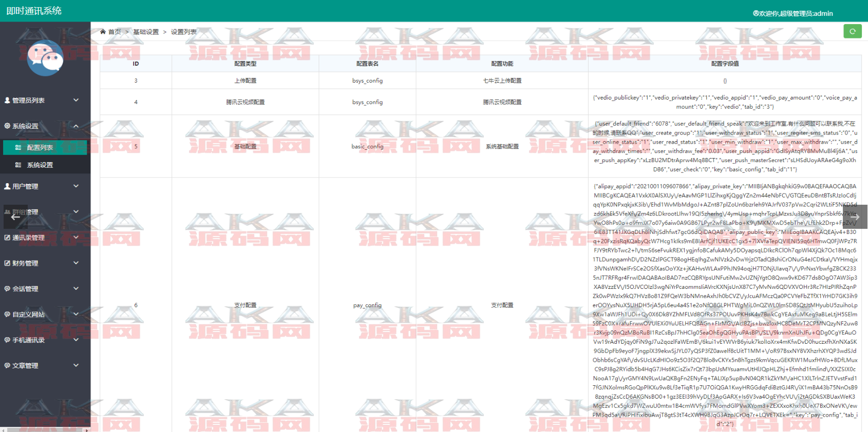Click the green refresh icon button
This screenshot has width=868, height=432.
pos(852,31)
